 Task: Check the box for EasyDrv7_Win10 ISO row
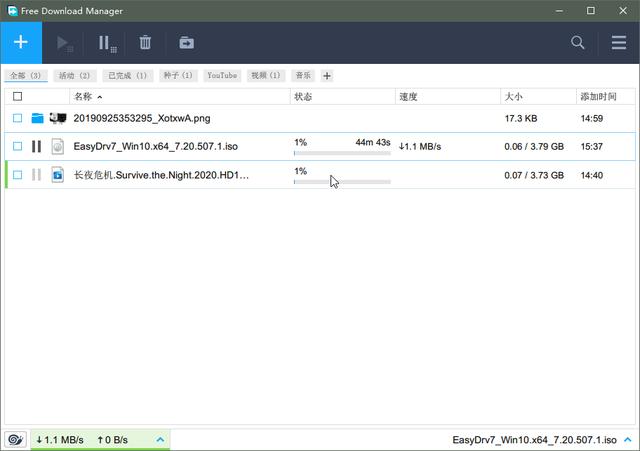[x=17, y=146]
